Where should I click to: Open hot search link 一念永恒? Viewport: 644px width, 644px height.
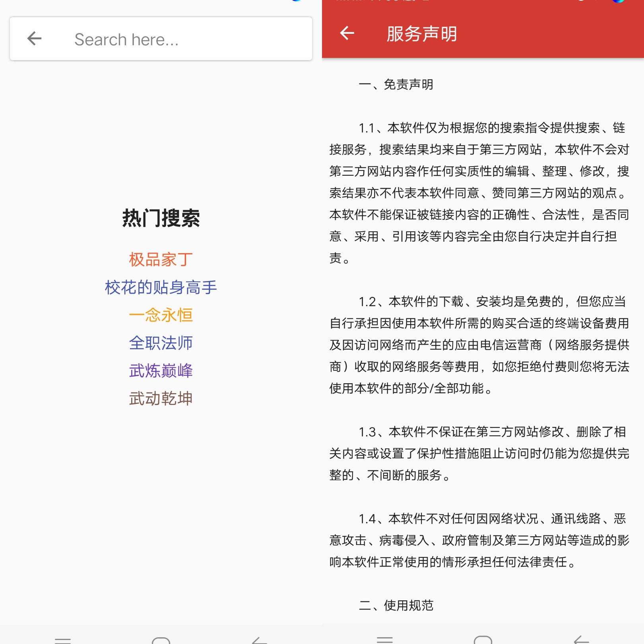click(161, 314)
